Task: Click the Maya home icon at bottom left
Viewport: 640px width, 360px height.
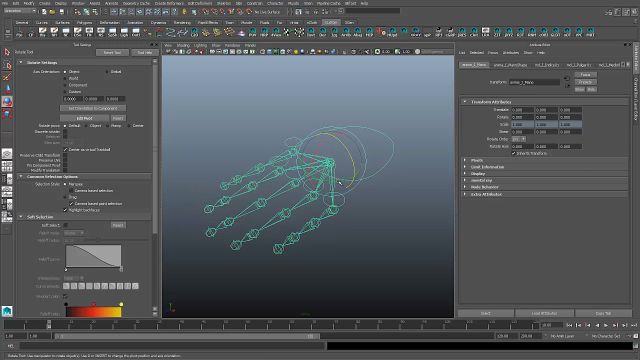Action: click(7, 311)
